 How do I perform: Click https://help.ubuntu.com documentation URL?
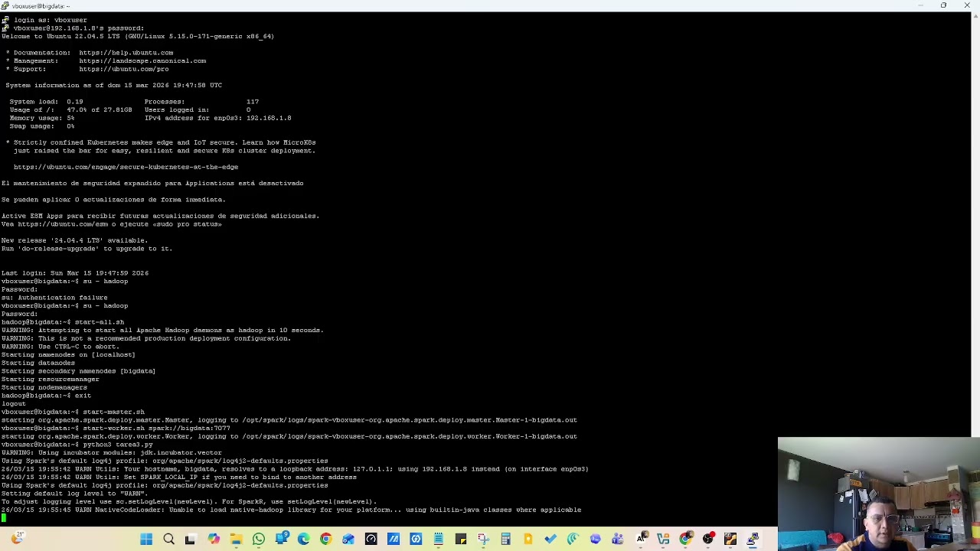126,53
